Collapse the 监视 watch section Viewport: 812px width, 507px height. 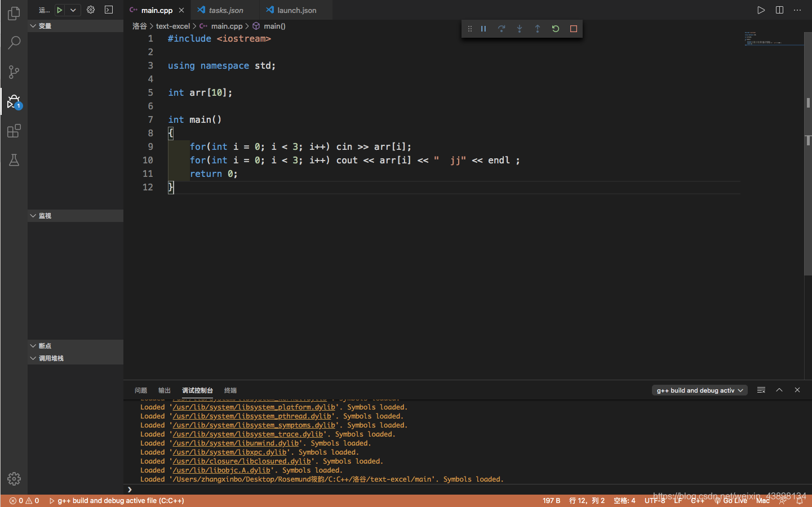click(x=76, y=216)
